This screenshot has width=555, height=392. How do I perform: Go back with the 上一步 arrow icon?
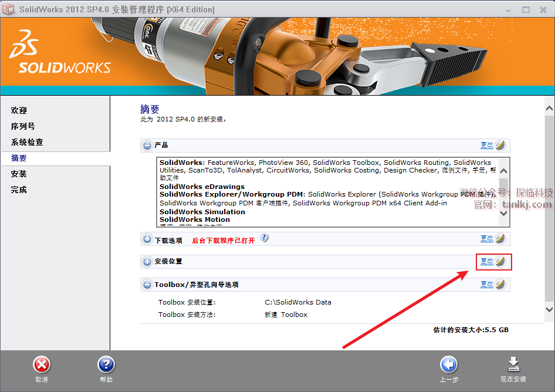449,365
